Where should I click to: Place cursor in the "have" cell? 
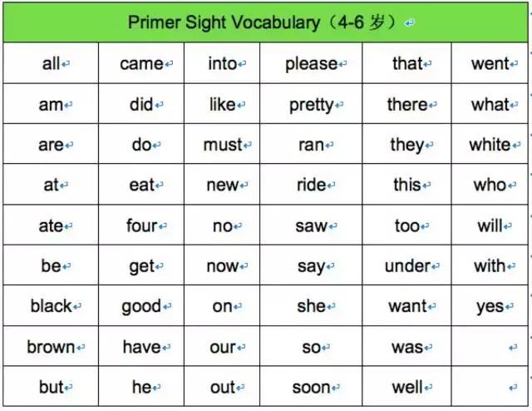pyautogui.click(x=141, y=347)
